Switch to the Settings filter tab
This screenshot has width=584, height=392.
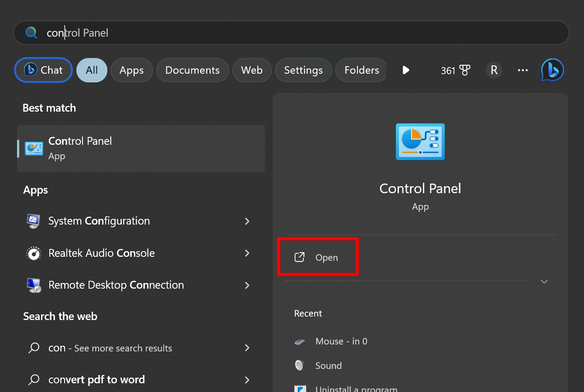point(303,70)
